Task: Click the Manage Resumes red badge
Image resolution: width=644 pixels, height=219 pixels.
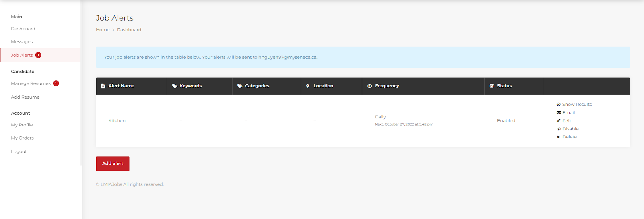Action: click(56, 83)
